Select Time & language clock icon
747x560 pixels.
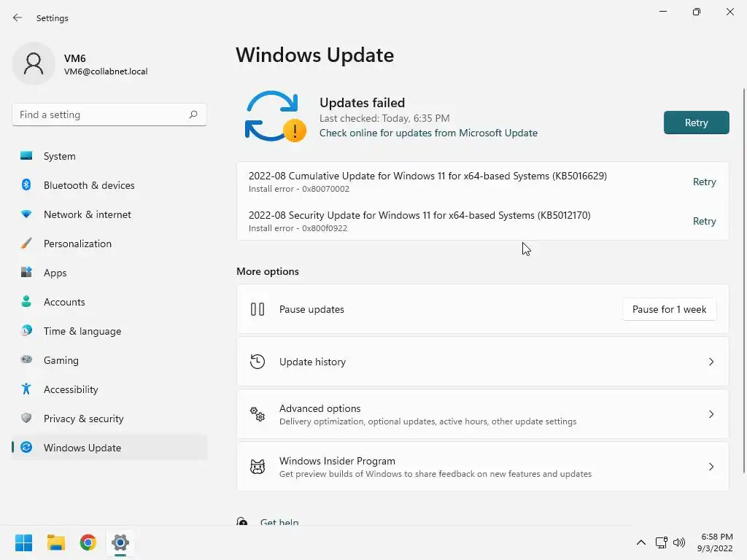26,330
